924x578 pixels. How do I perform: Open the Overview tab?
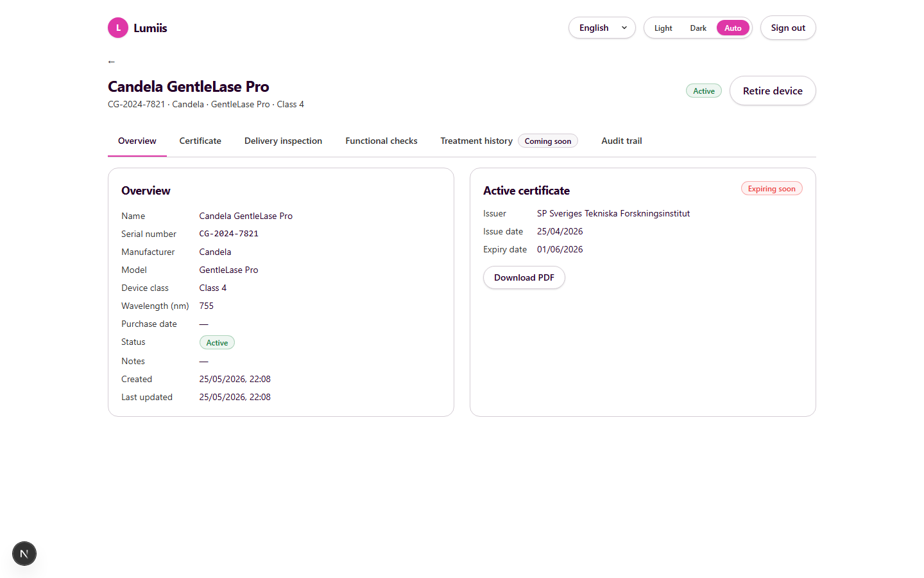137,141
